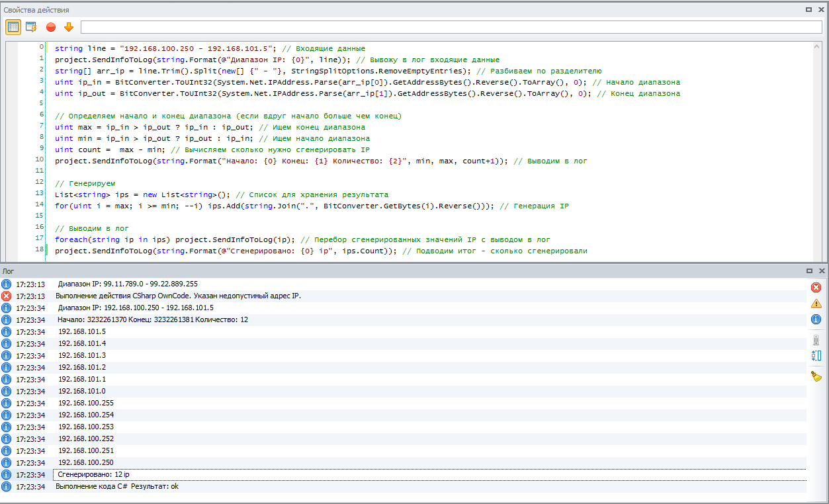The height and width of the screenshot is (504, 829).
Task: Toggle the red error filter in log
Action: pos(816,287)
